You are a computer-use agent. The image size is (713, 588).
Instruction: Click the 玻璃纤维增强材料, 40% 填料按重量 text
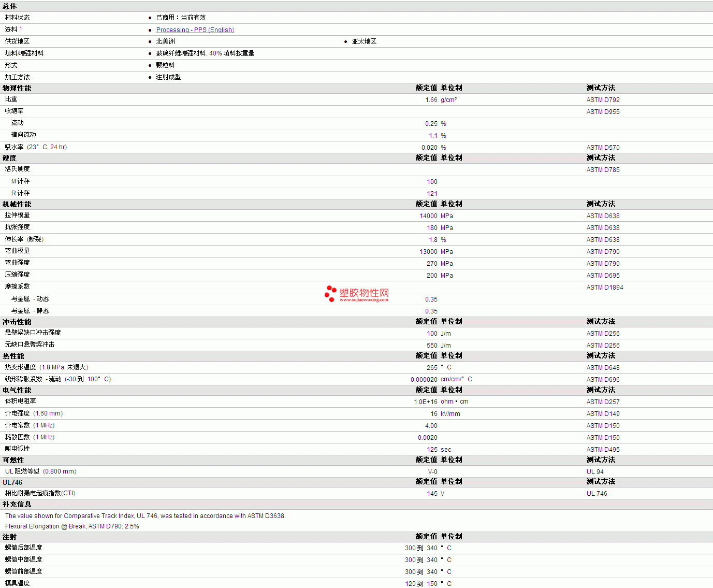pyautogui.click(x=205, y=53)
